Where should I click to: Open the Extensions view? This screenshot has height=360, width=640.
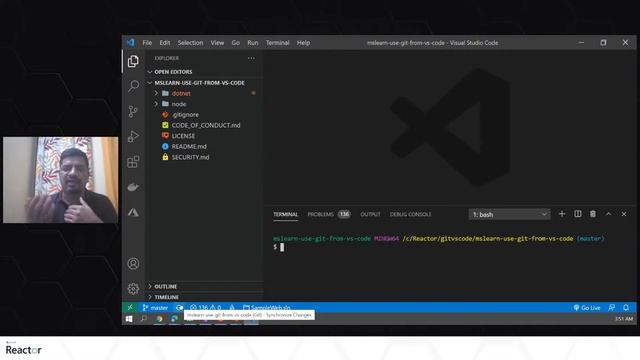coord(133,162)
